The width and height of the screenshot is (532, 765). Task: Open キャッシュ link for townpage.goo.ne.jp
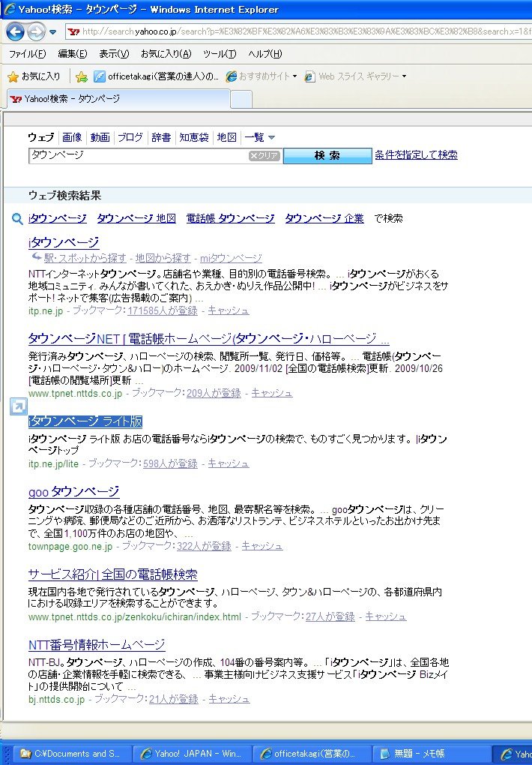pos(262,546)
